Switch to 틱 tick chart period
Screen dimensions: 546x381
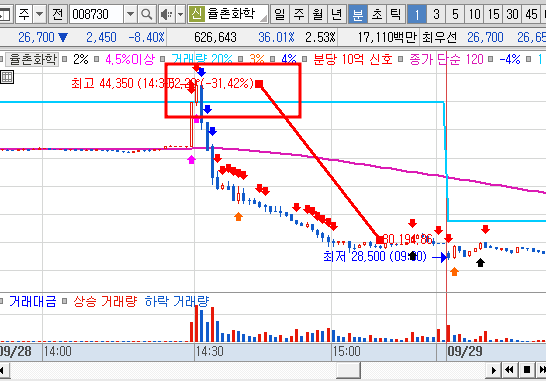click(396, 14)
